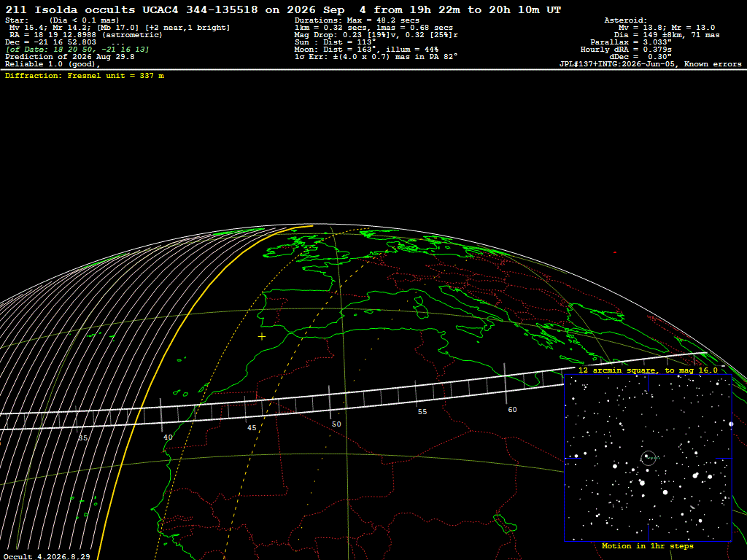Viewport: 747px width, 560px height.
Task: Select the 40 minute path marker
Action: tap(168, 437)
